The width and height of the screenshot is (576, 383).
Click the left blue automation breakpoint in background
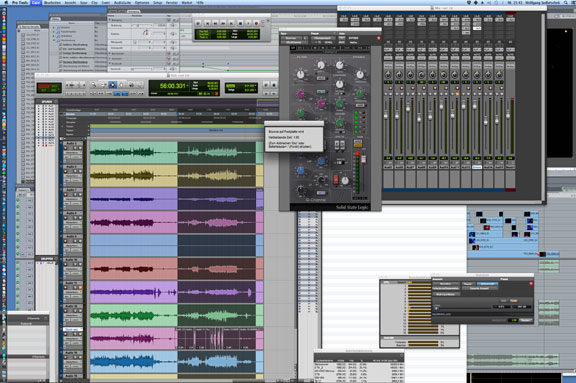pyautogui.click(x=203, y=64)
